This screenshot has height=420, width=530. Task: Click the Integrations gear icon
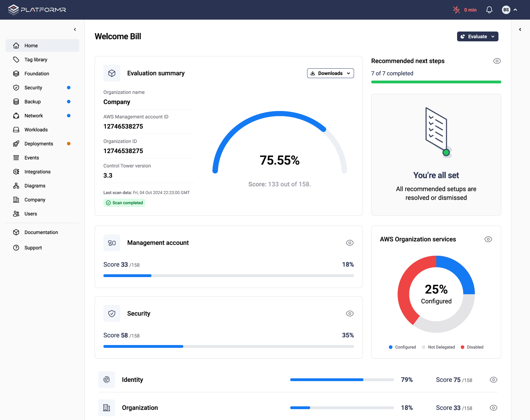pyautogui.click(x=16, y=172)
